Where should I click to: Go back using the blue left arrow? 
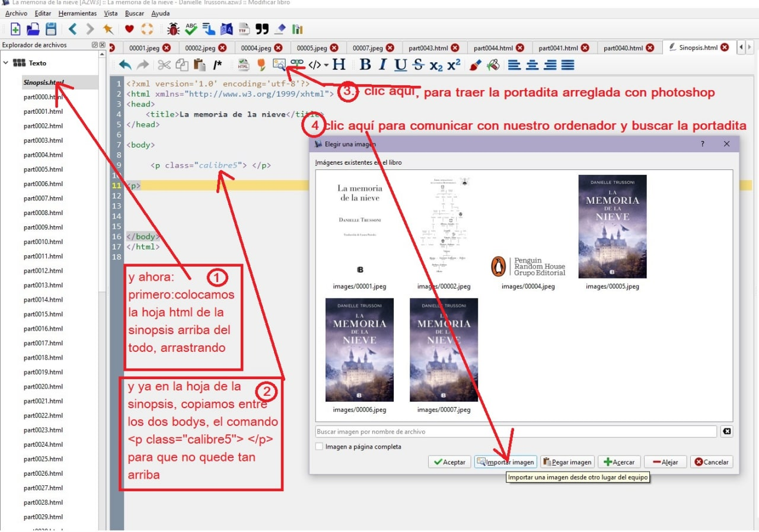click(72, 28)
